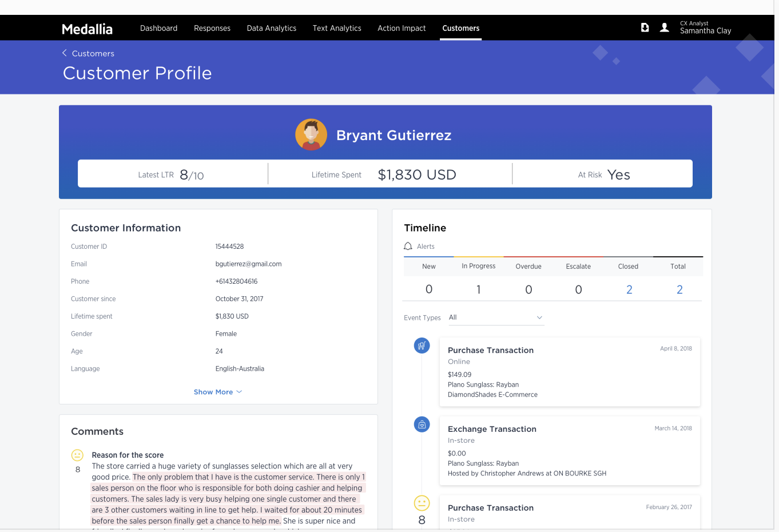Screen dimensions: 779x532
Task: Open the export/download icon in the top bar
Action: click(645, 27)
